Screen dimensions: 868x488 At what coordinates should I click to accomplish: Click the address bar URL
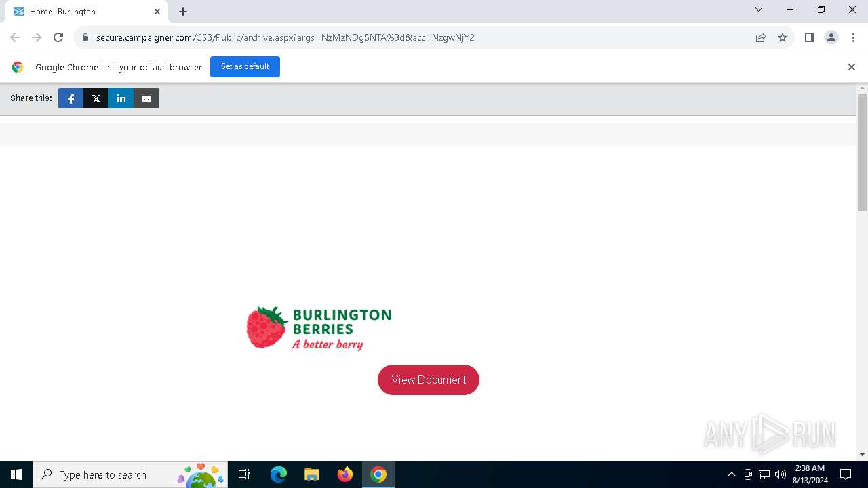coord(285,37)
